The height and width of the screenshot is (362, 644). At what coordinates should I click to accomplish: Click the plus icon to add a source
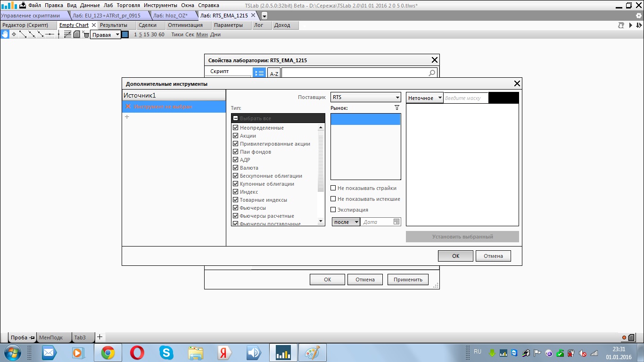click(127, 117)
